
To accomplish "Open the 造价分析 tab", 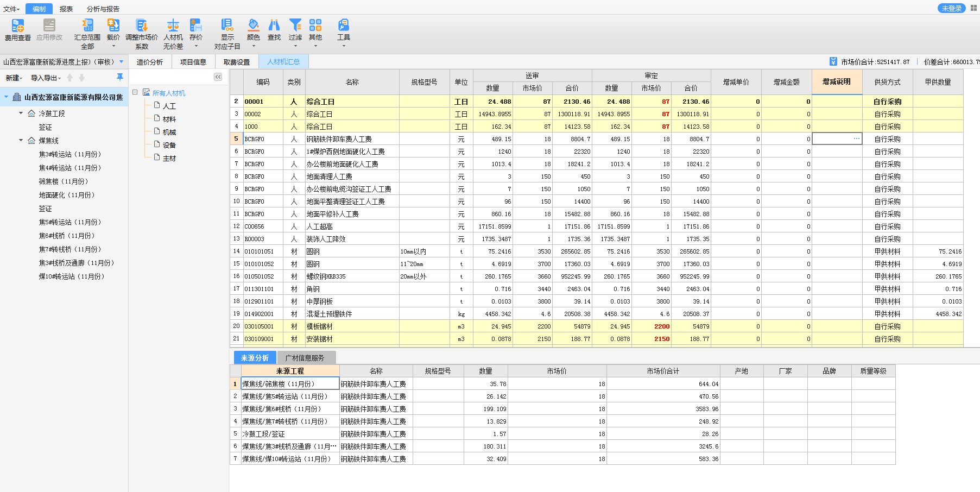I will 150,62.
